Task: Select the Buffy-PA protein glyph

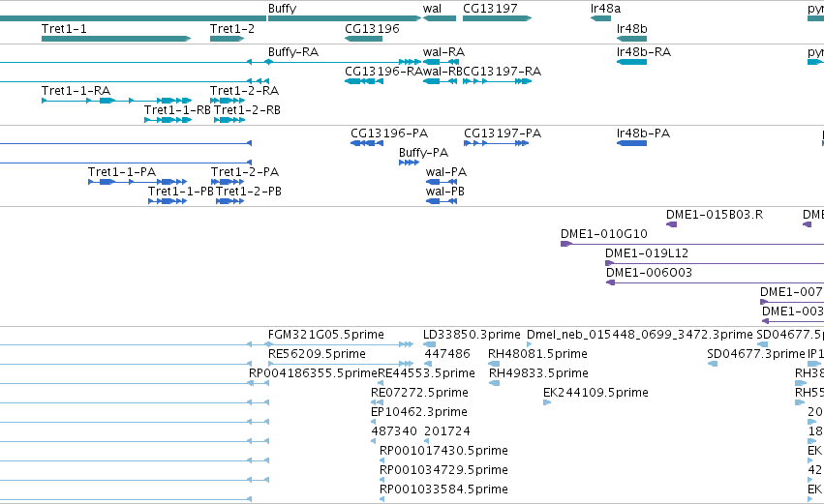Action: click(x=409, y=163)
